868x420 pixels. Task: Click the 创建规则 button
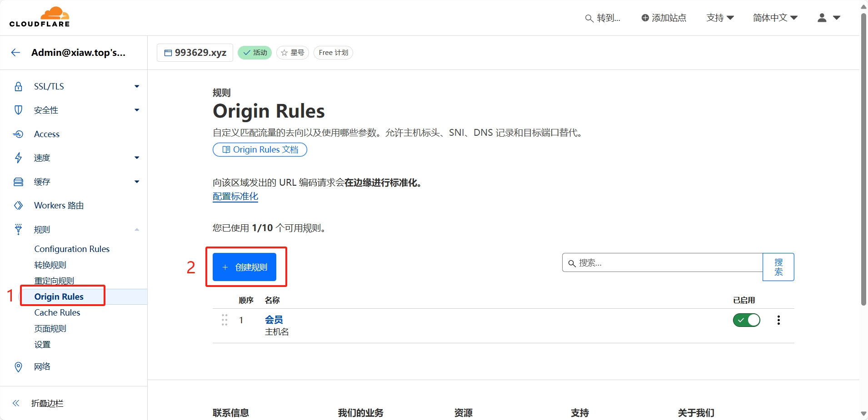point(244,267)
